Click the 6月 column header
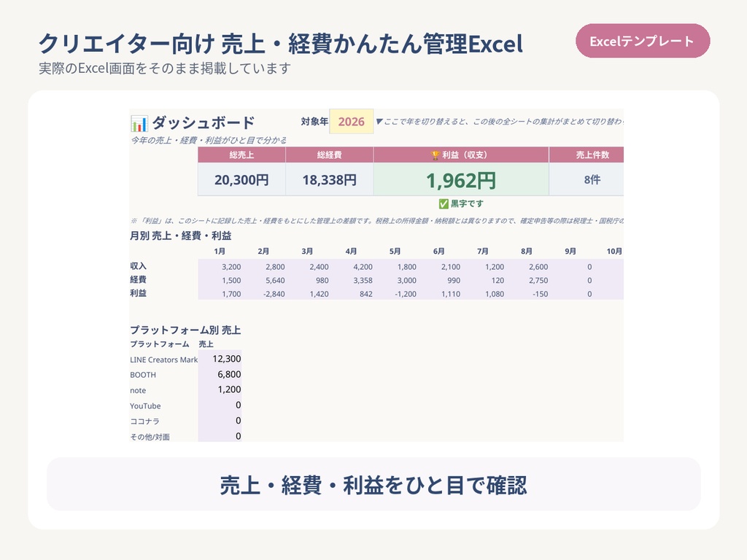747x560 pixels. click(x=438, y=251)
